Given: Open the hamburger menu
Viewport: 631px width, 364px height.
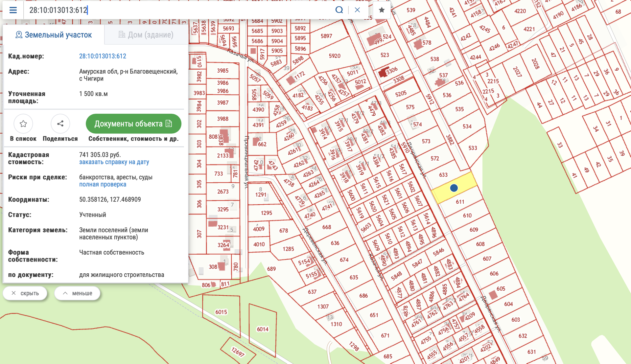Looking at the screenshot, I should 13,10.
